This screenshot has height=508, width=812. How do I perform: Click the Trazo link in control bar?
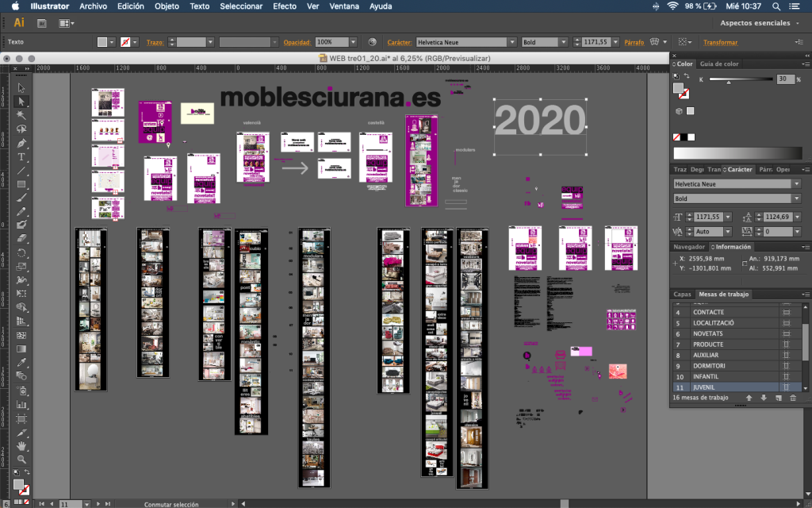click(x=155, y=42)
